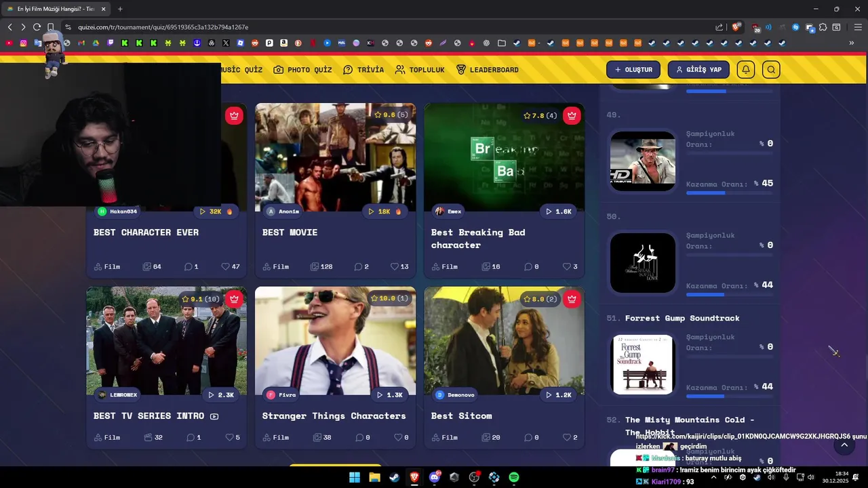Open the BEST CHARACTER EVER quiz title
This screenshot has height=488, width=868.
pyautogui.click(x=146, y=232)
